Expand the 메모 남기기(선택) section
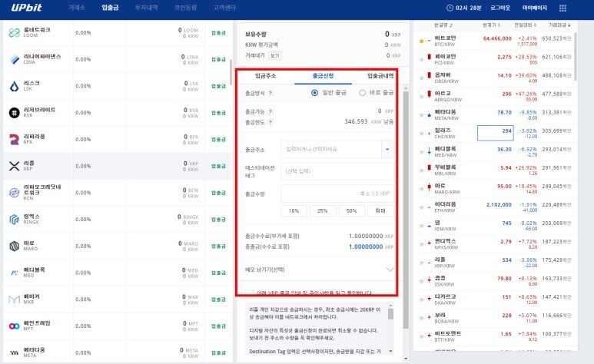 point(390,270)
